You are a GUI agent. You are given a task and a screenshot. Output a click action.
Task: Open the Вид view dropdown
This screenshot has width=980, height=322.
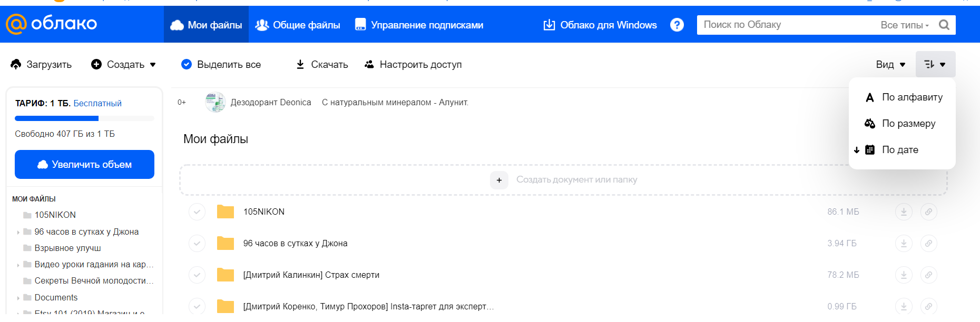coord(890,64)
